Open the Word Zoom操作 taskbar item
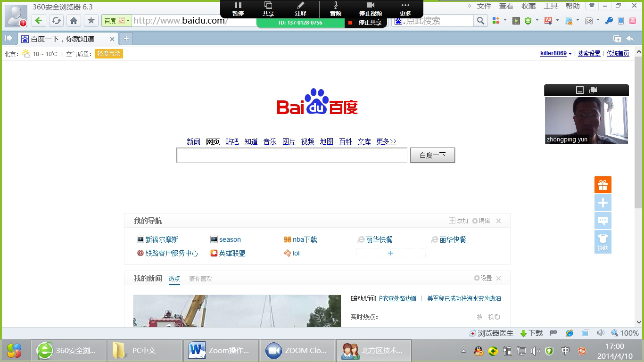 click(221, 351)
